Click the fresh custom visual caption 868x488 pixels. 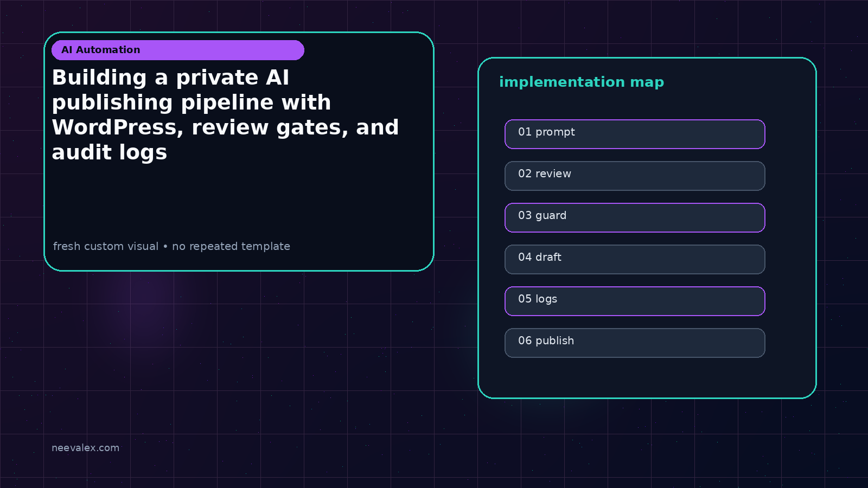[171, 246]
